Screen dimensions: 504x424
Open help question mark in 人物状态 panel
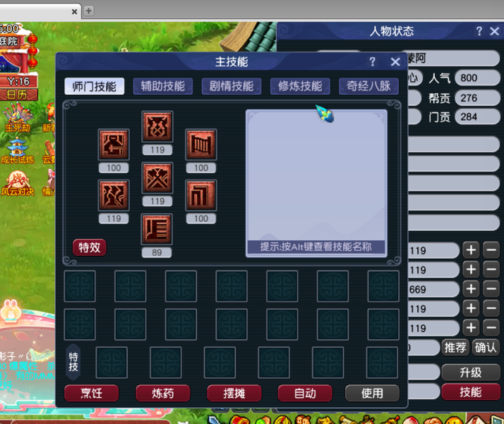pos(479,31)
